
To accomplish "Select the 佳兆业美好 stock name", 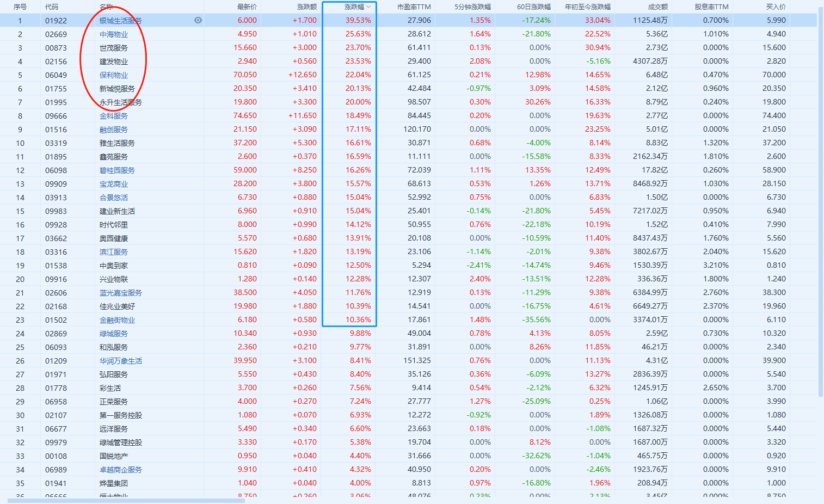I will click(x=118, y=306).
